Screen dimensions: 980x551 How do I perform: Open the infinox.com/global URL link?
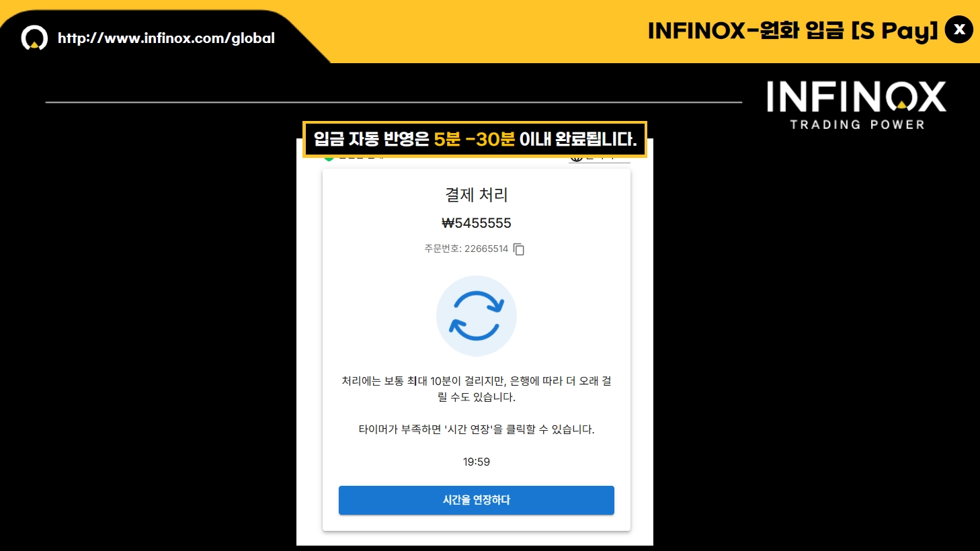pos(166,38)
